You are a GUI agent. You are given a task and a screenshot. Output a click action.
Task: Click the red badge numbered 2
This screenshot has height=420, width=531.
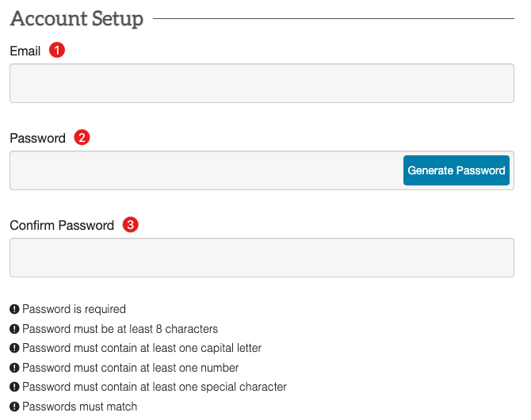point(82,137)
